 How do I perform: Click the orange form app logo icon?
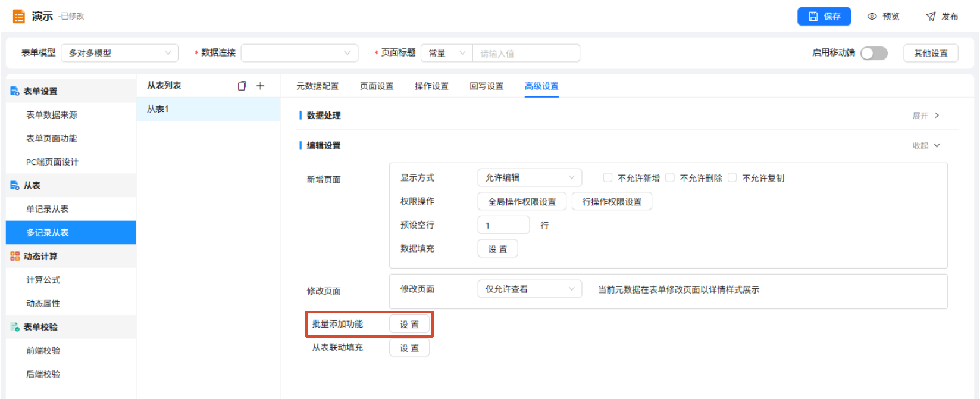tap(18, 16)
